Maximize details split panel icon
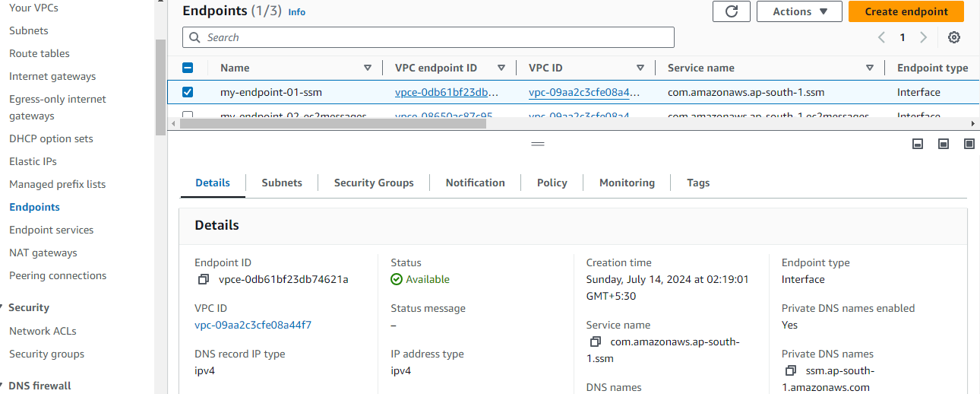The image size is (980, 394). point(969,144)
